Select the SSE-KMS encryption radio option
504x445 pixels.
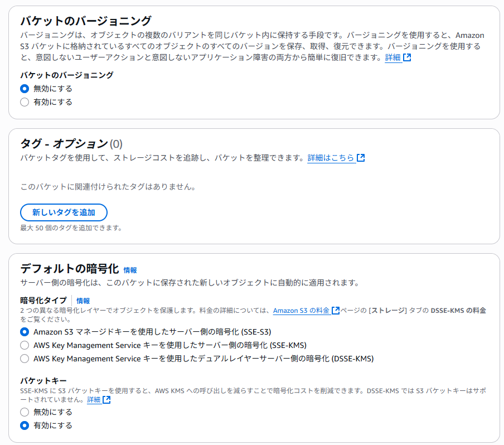[x=25, y=345]
